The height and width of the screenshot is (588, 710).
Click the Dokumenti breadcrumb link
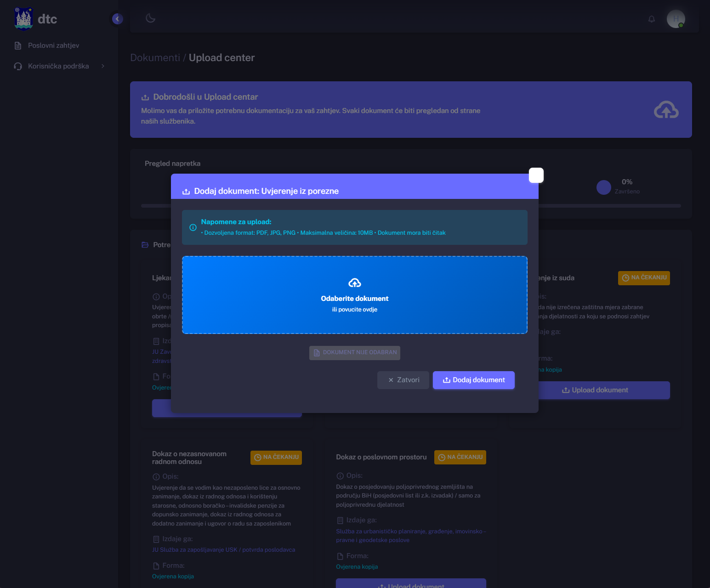[x=155, y=58]
